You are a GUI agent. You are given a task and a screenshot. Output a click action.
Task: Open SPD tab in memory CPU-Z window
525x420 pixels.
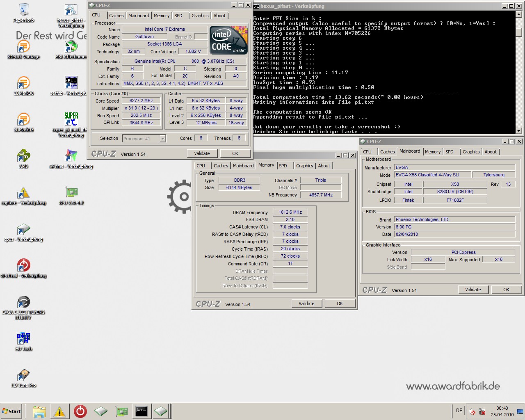coord(283,166)
